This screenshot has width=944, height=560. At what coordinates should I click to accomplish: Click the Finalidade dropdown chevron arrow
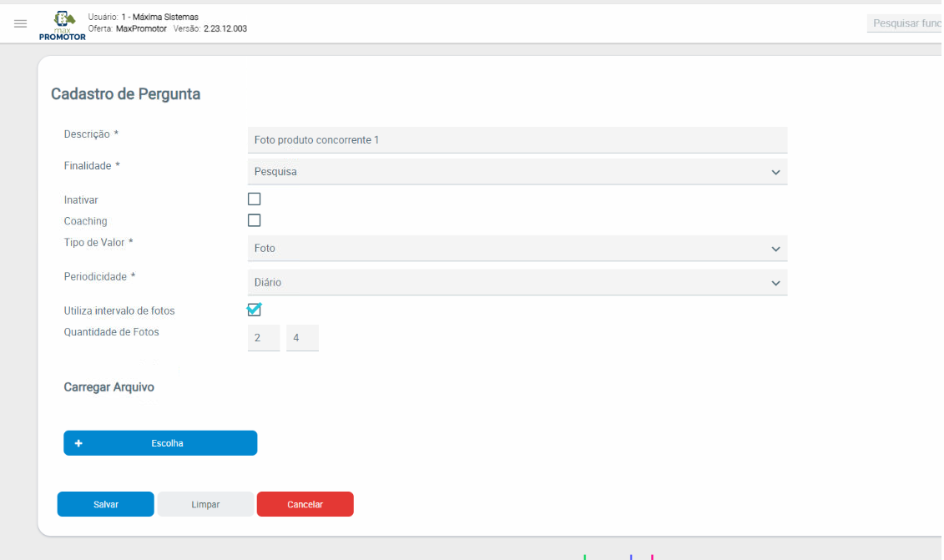click(775, 172)
